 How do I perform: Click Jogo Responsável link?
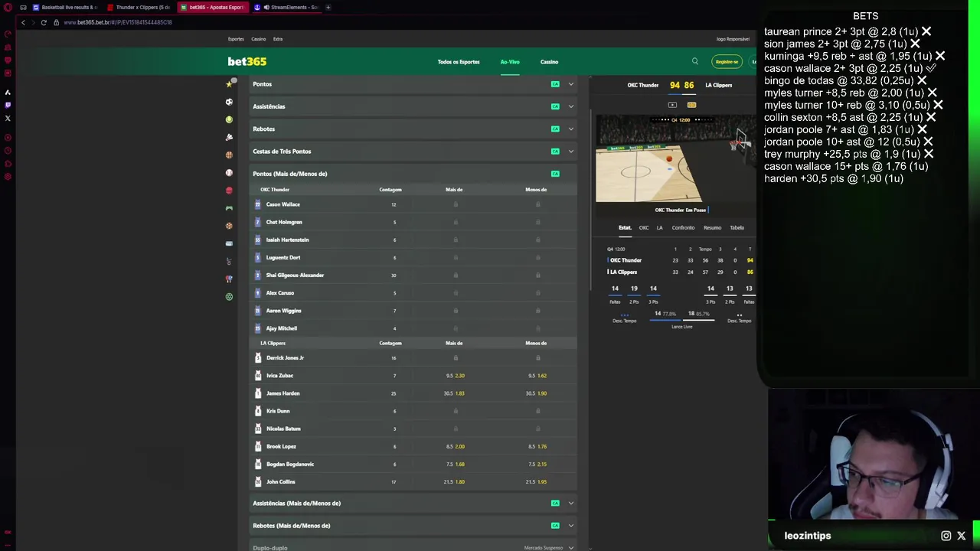click(x=733, y=39)
